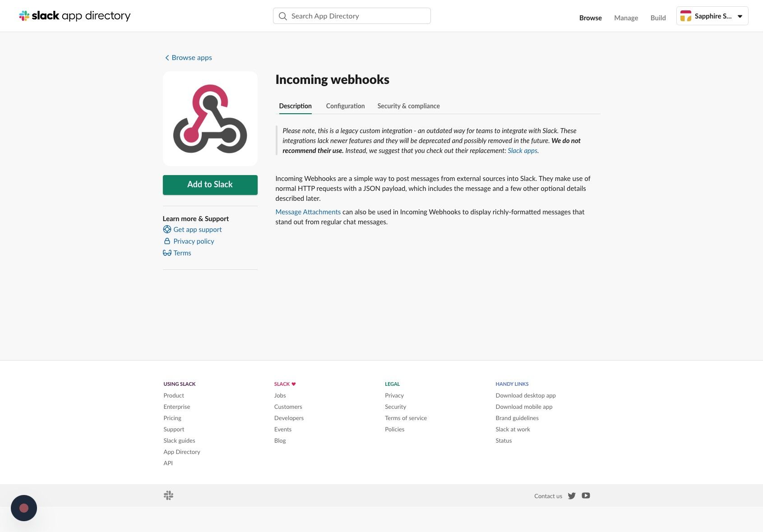Click the Terms glasses icon

click(x=167, y=253)
